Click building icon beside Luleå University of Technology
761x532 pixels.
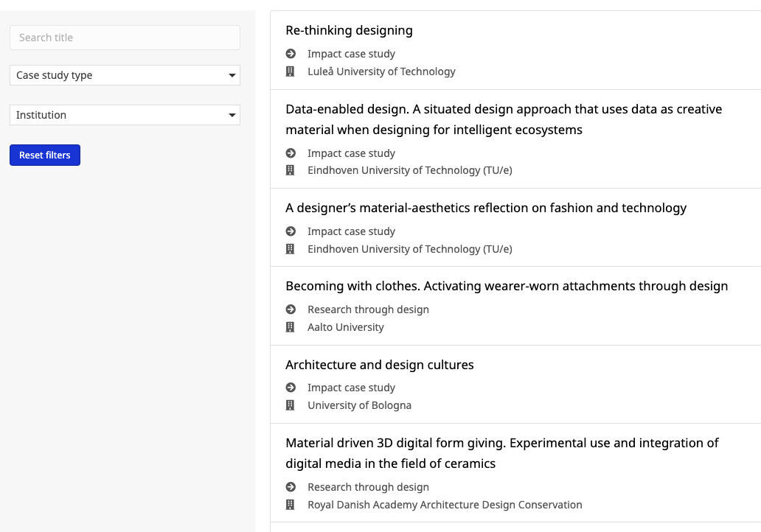[291, 71]
